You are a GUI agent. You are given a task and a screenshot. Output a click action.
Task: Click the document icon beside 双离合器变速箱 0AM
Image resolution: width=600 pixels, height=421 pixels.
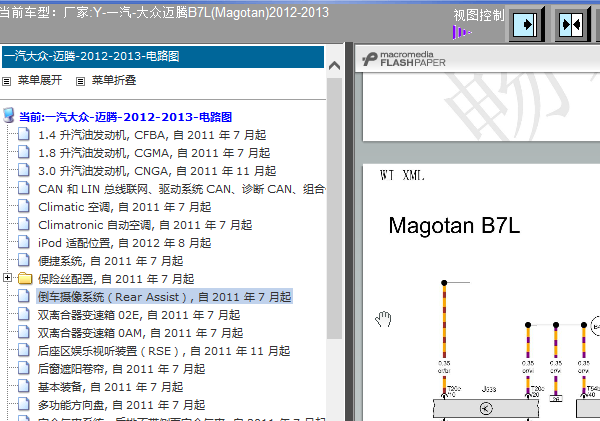click(24, 333)
